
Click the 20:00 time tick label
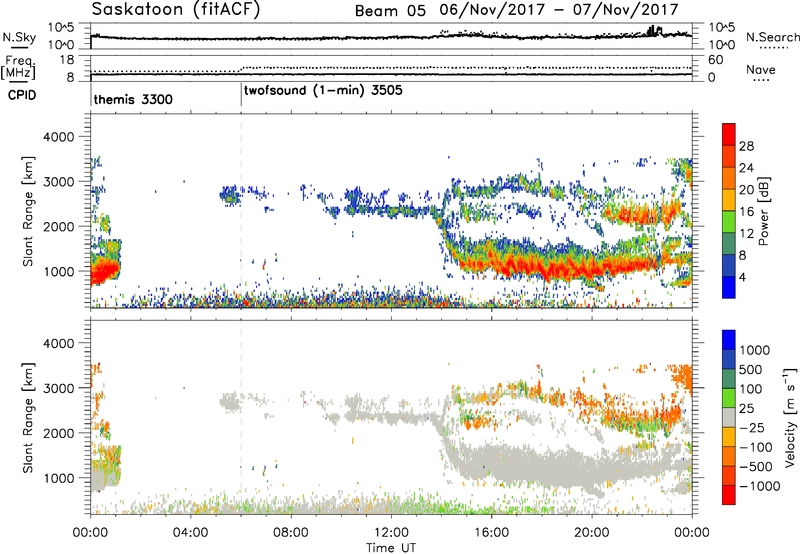592,533
